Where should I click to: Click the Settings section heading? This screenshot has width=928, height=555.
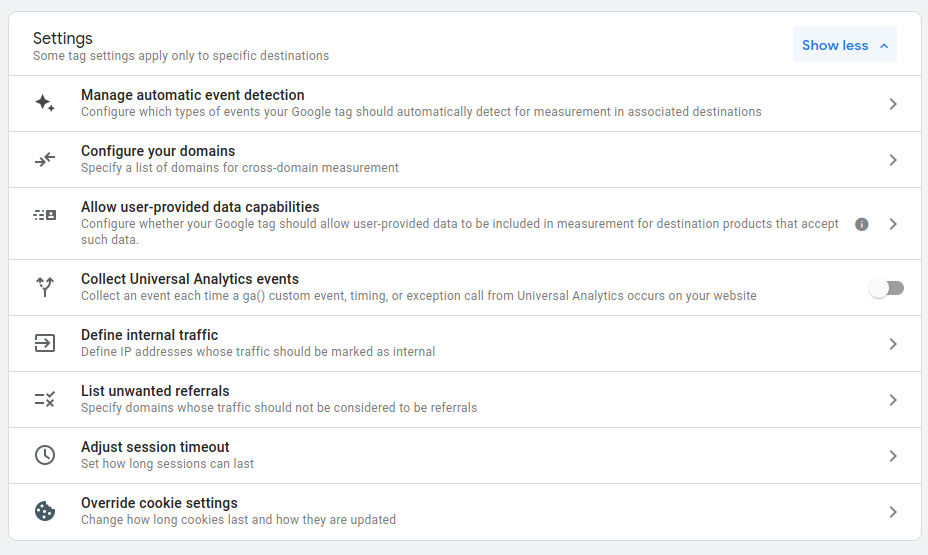click(63, 38)
